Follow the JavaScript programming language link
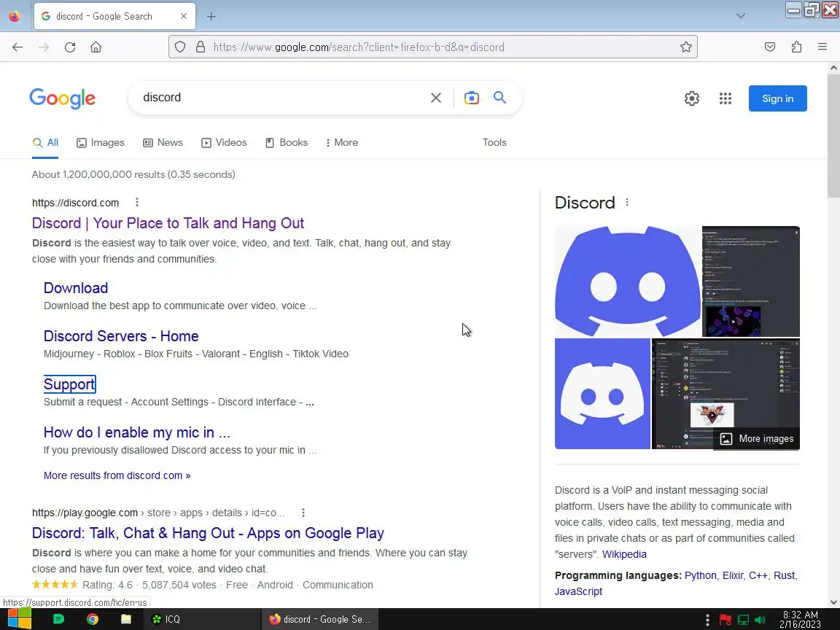840x630 pixels. coord(578,591)
